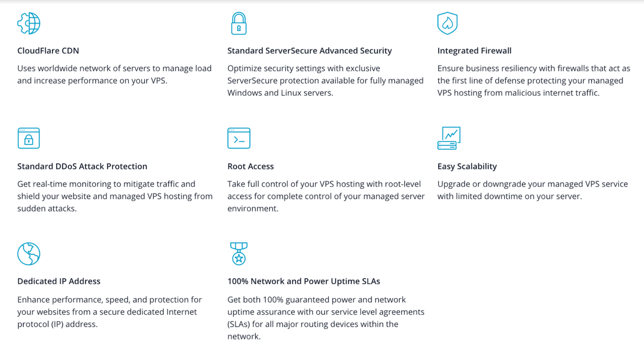The image size is (644, 353).
Task: Click the Integrated Firewall description text
Action: [x=534, y=81]
